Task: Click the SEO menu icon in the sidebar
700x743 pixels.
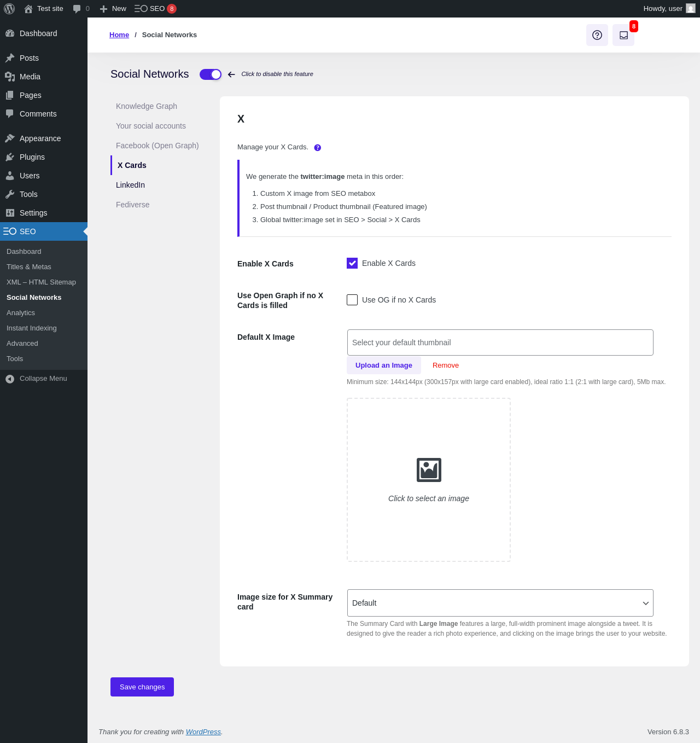Action: click(x=10, y=231)
